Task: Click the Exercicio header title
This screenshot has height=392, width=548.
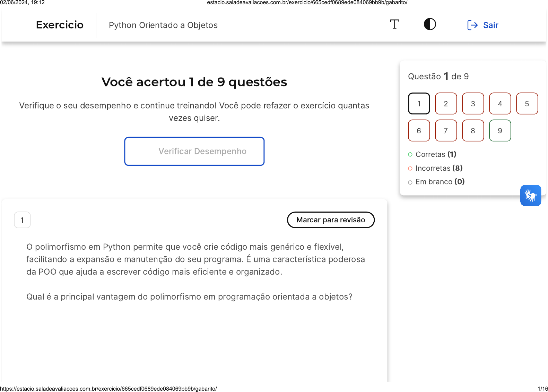Action: click(x=60, y=25)
